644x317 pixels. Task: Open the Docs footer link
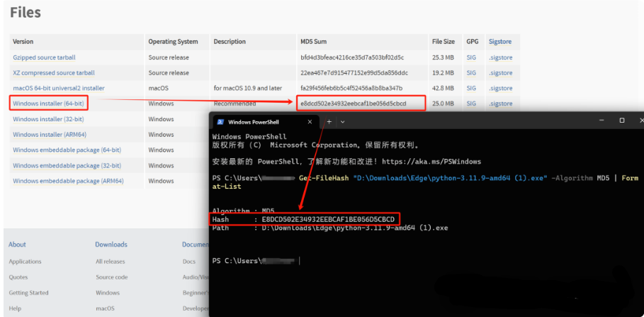[x=189, y=262]
